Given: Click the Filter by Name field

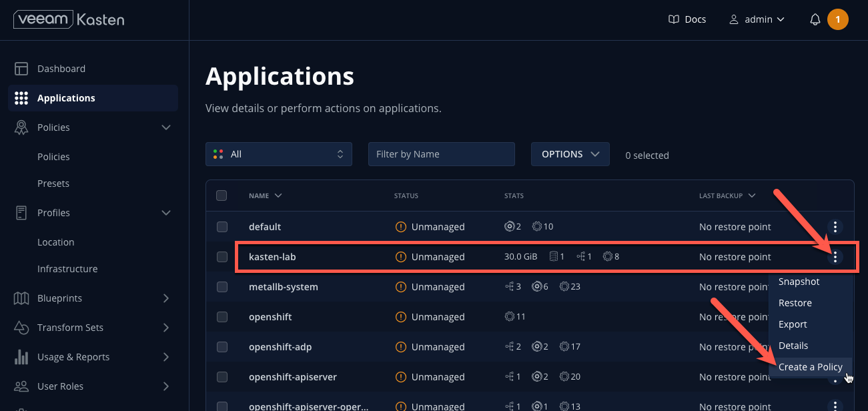Looking at the screenshot, I should (x=442, y=154).
